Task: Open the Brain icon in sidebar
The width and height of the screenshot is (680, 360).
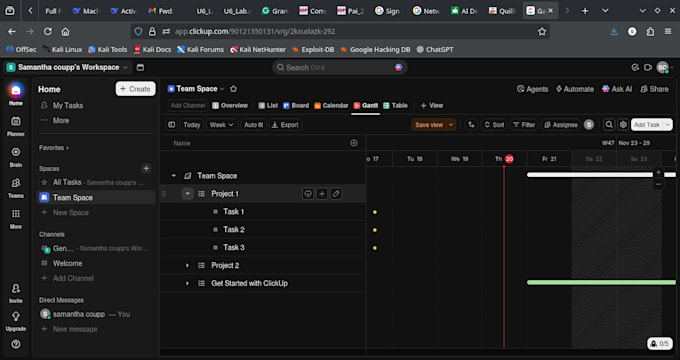Action: point(16,157)
